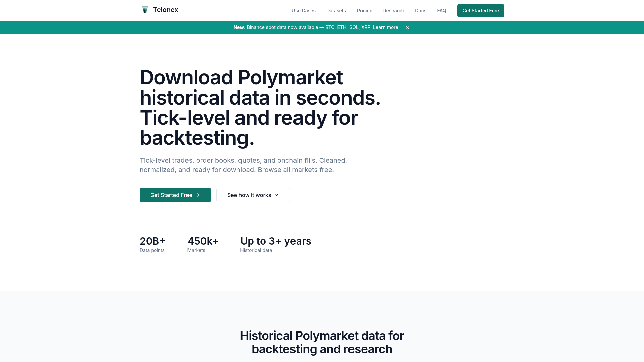644x362 pixels.
Task: Open the Research section
Action: (x=393, y=11)
